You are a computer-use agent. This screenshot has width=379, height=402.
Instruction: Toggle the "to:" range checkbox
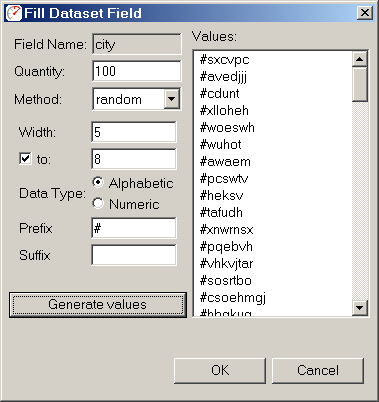click(x=25, y=159)
